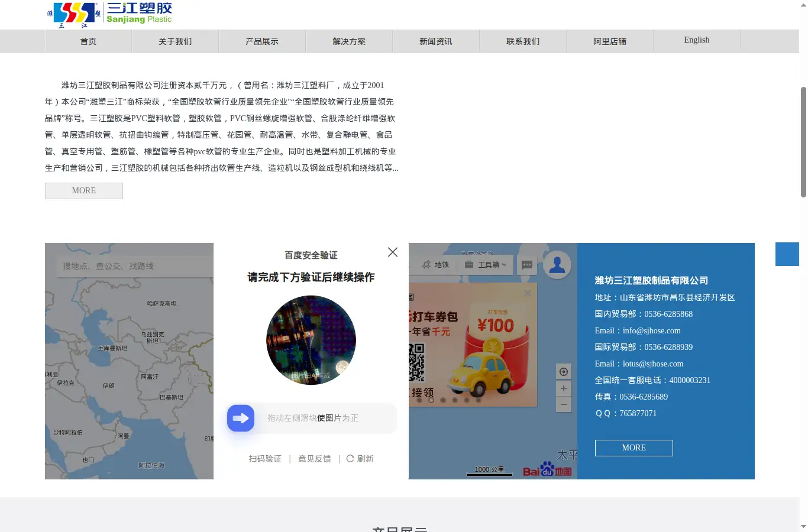
Task: Toggle the 地铁 subway map layer
Action: [x=435, y=265]
